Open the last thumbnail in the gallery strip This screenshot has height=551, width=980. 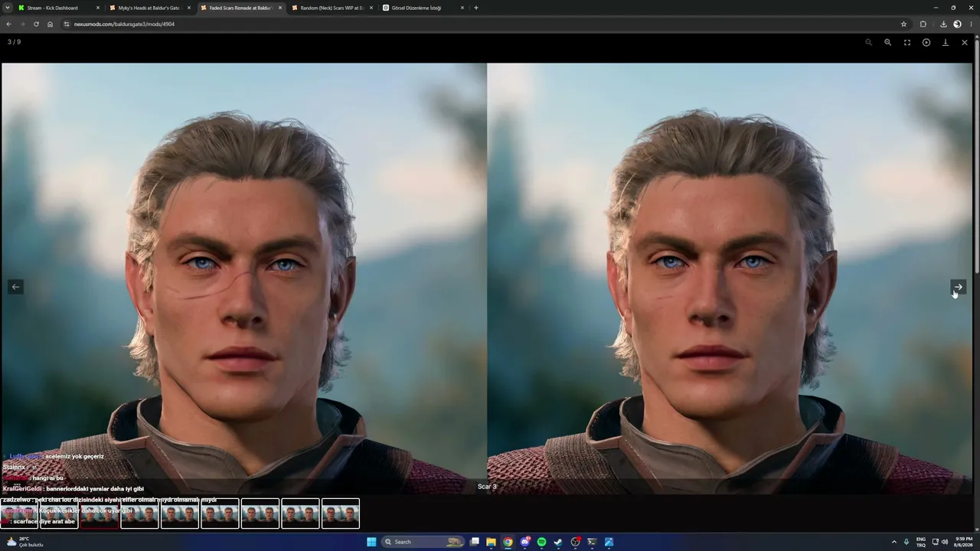341,514
